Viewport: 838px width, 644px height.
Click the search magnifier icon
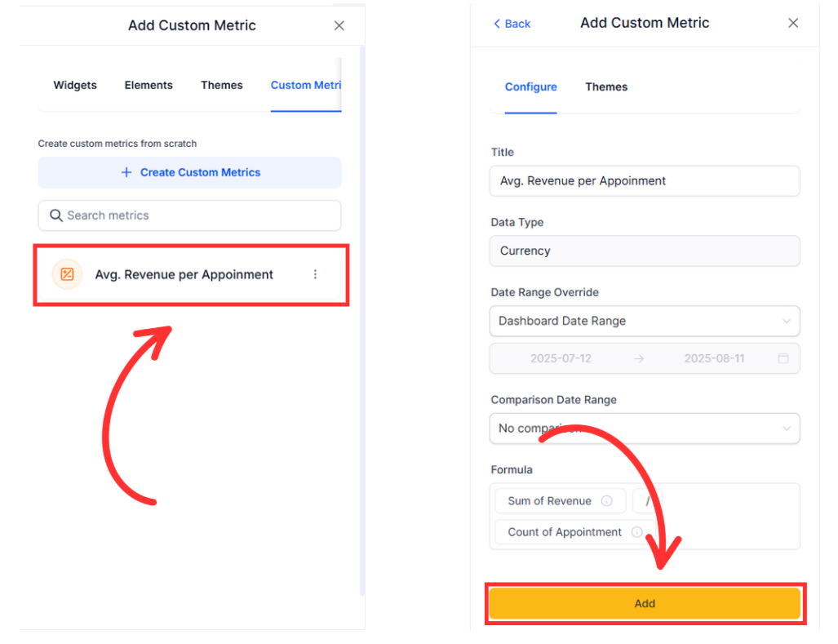coord(55,215)
